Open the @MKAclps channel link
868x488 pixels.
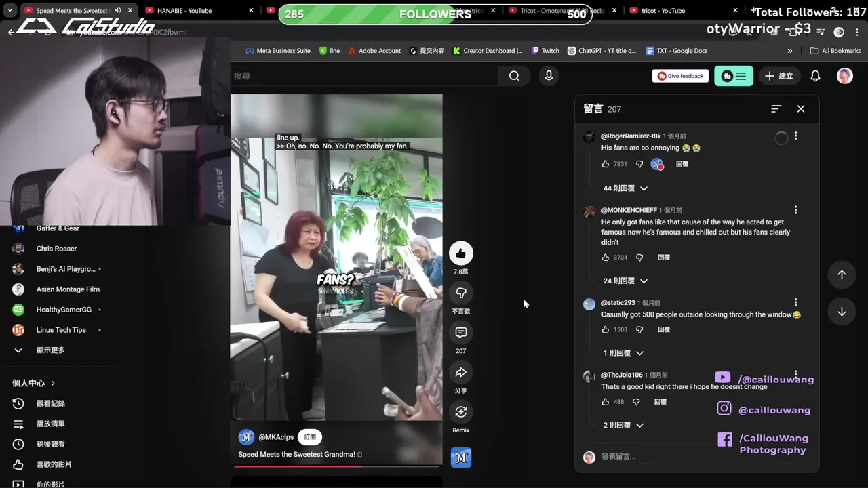276,437
